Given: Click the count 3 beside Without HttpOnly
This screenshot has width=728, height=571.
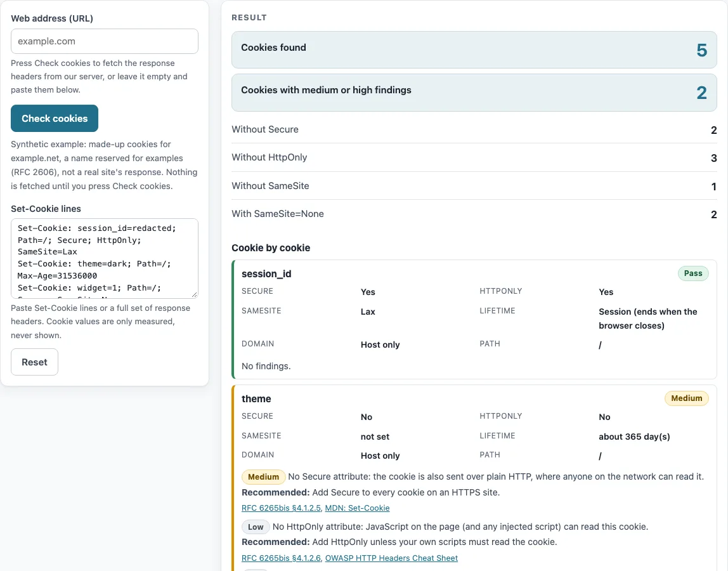Looking at the screenshot, I should coord(713,158).
